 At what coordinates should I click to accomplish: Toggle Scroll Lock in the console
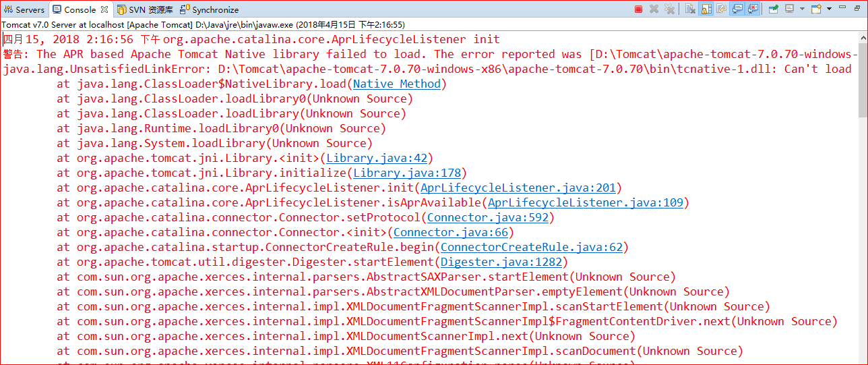coord(706,9)
